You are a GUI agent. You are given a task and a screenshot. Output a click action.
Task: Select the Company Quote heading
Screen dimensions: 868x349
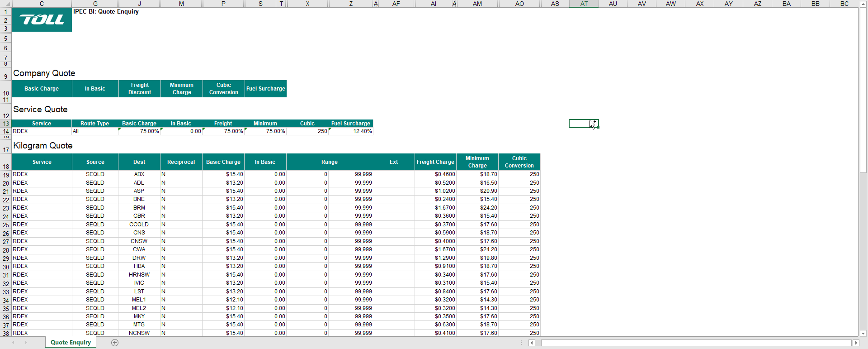tap(44, 73)
